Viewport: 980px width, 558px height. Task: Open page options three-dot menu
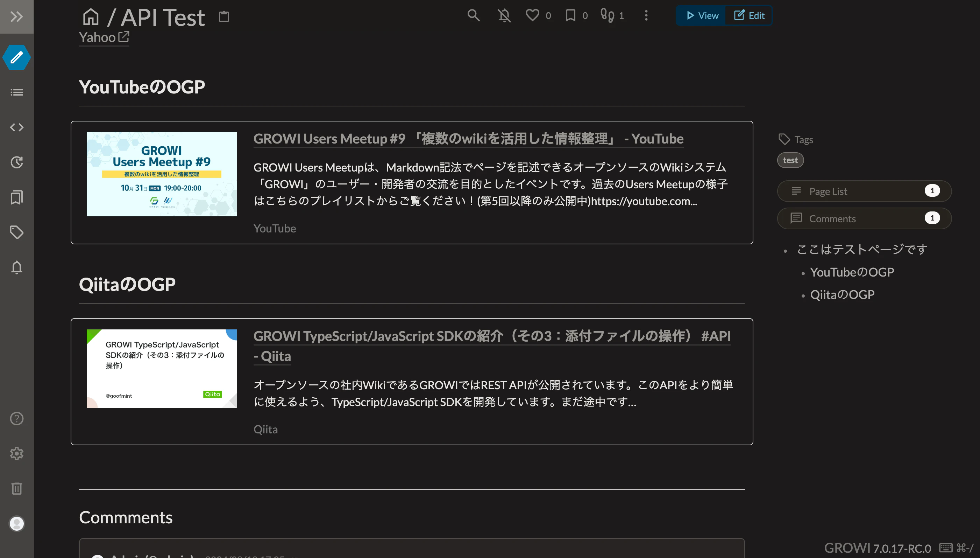[x=646, y=15]
